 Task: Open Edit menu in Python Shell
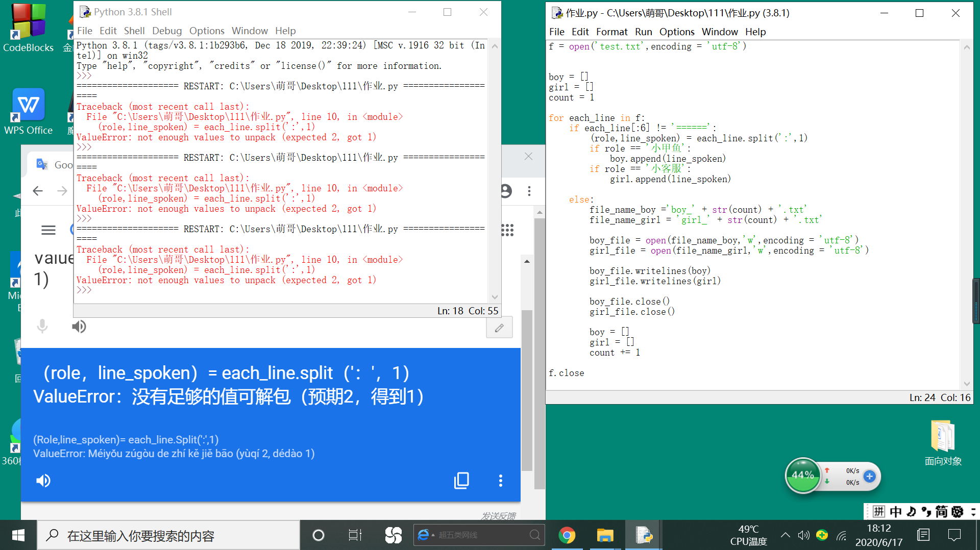tap(108, 31)
